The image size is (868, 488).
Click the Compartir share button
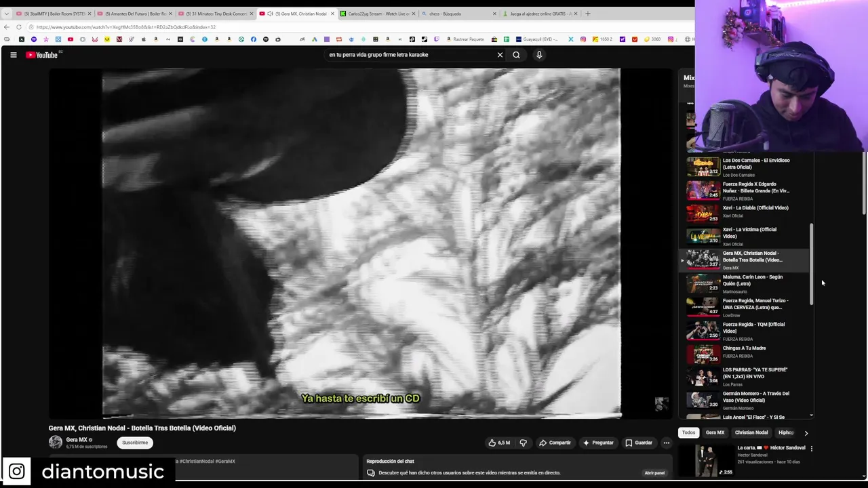(x=555, y=443)
